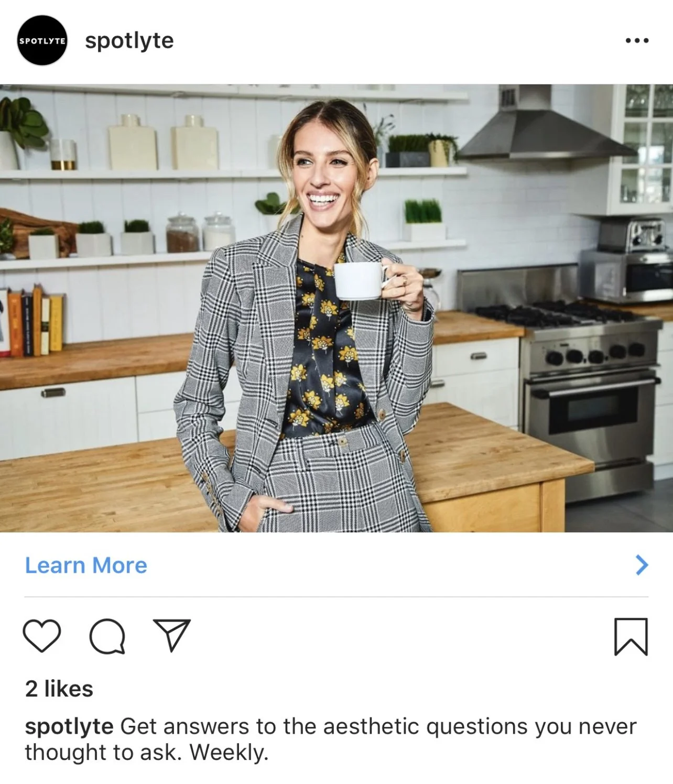Screen dimensions: 673x784
Task: Open comments via the speech bubble icon
Action: coord(107,636)
